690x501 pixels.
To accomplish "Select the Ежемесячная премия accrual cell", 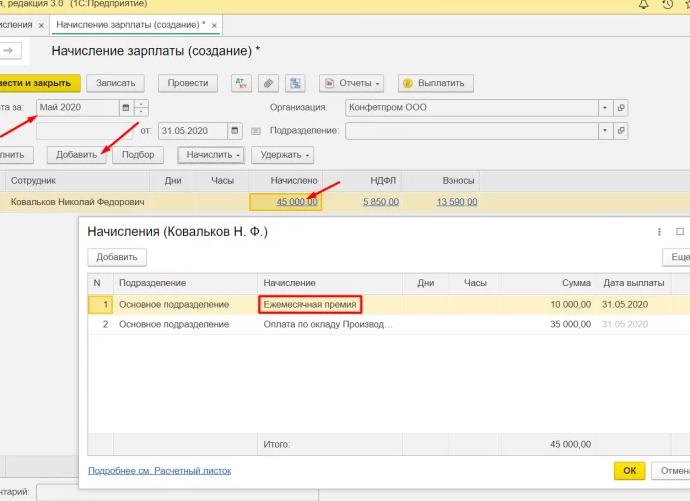I will (x=310, y=304).
